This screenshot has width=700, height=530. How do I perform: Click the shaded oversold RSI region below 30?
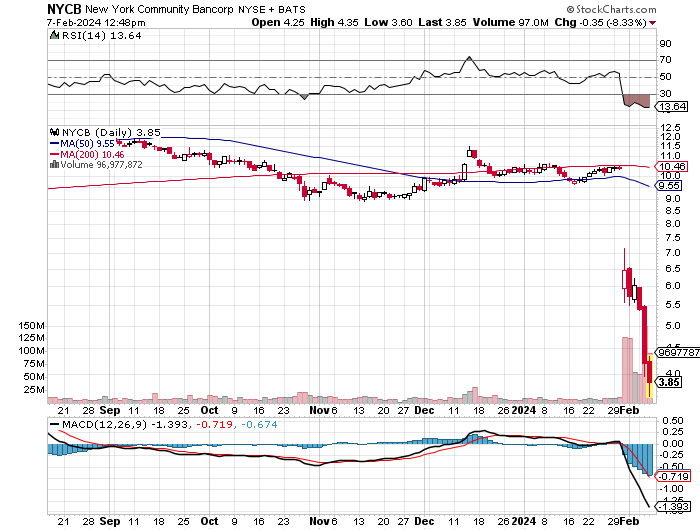coord(637,101)
